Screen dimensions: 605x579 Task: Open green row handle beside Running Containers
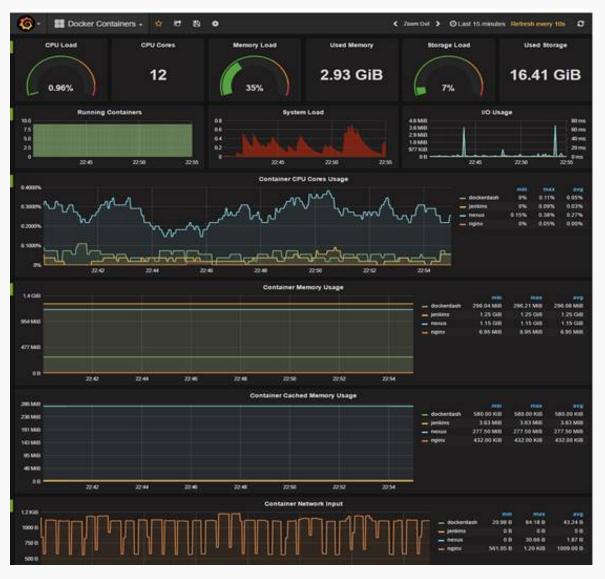point(12,114)
